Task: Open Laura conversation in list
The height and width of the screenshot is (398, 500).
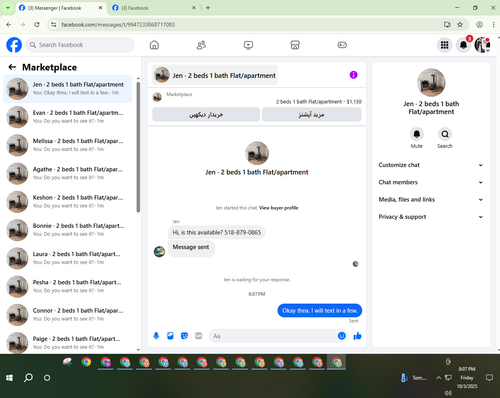Action: (68, 259)
